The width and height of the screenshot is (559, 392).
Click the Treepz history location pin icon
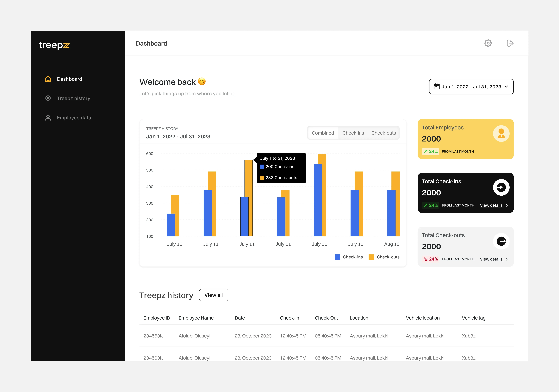pos(48,98)
